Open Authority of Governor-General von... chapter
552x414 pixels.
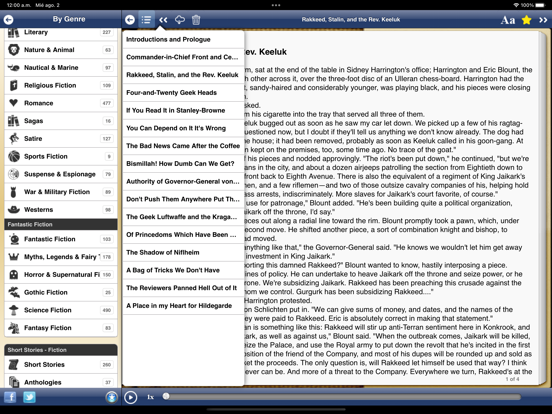tap(183, 181)
